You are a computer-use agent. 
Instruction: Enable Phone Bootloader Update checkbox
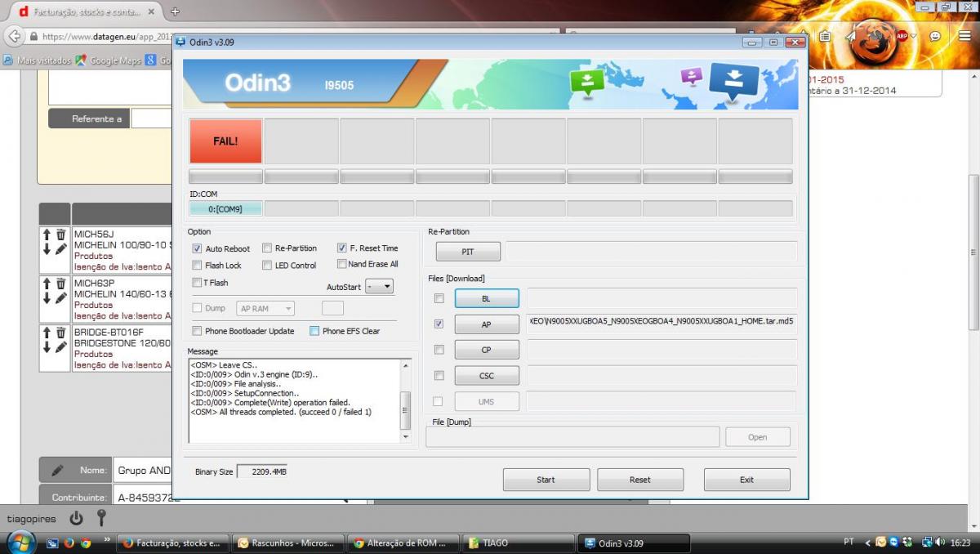197,331
